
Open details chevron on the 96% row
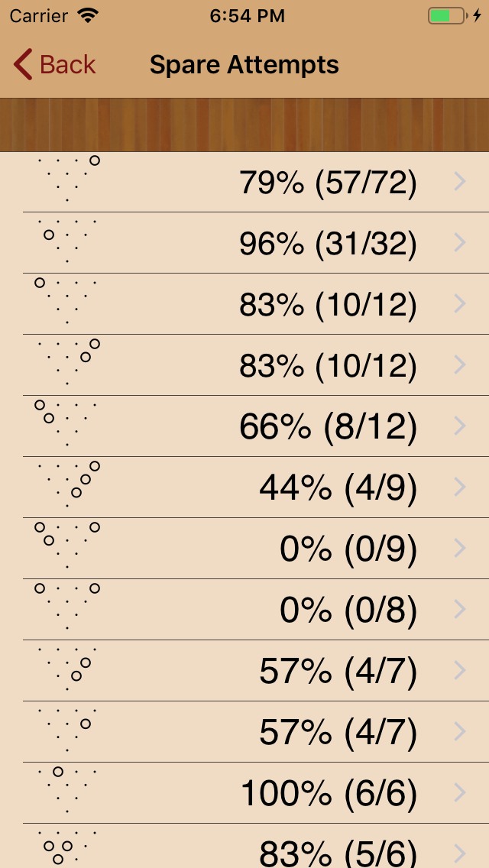(459, 243)
